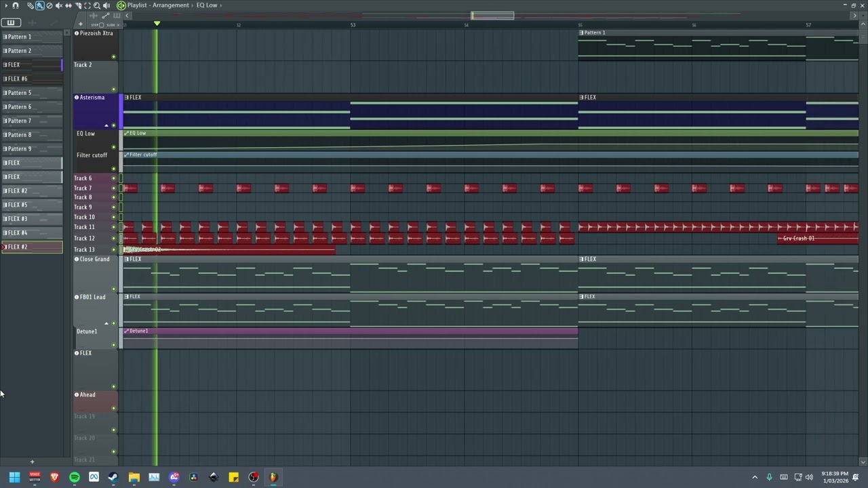868x488 pixels.
Task: Mute the Ahead track
Action: click(113, 408)
